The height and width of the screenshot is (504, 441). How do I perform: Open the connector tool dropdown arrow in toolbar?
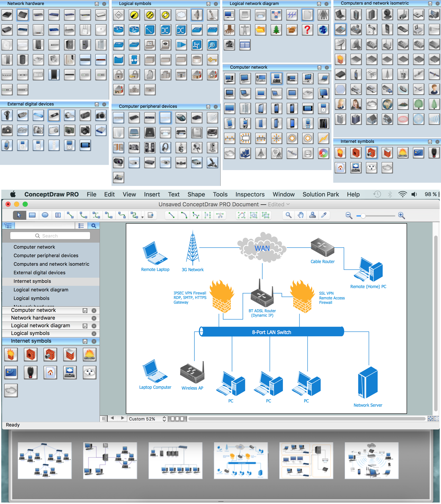click(142, 217)
